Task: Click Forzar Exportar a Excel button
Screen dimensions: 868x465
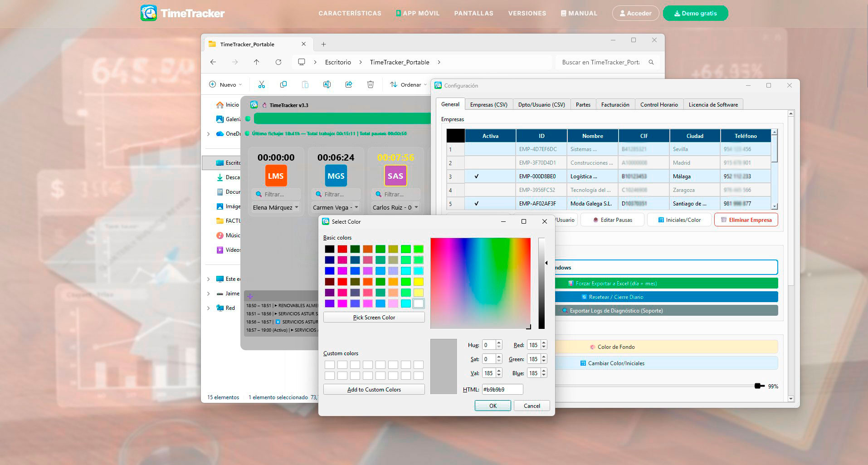Action: (x=667, y=283)
